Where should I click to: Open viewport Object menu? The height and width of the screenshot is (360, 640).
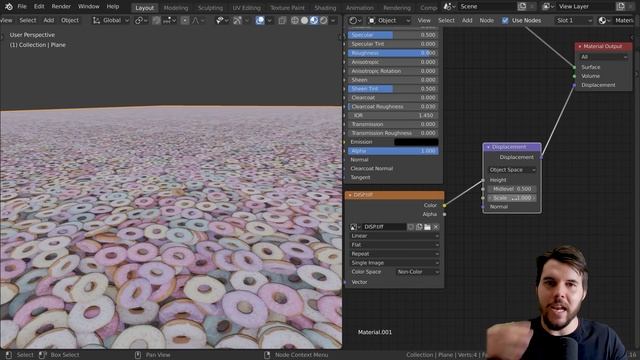[x=70, y=20]
